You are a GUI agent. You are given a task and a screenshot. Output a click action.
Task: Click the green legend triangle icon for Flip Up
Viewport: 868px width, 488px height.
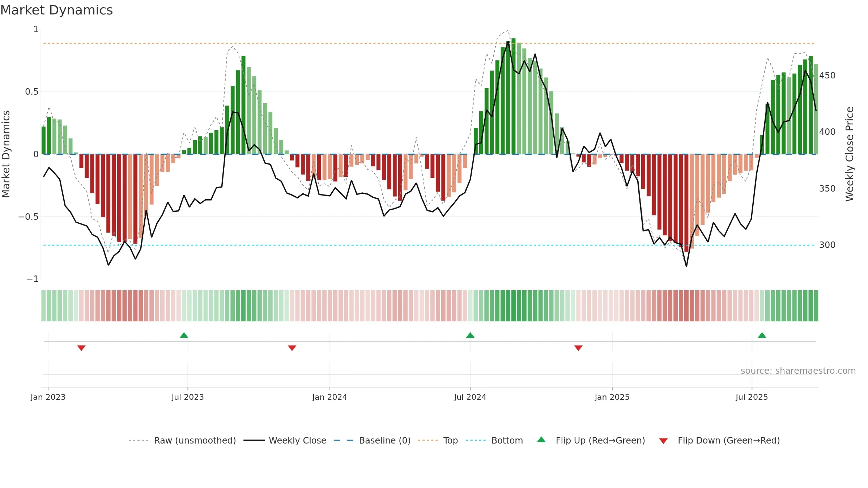coord(541,440)
